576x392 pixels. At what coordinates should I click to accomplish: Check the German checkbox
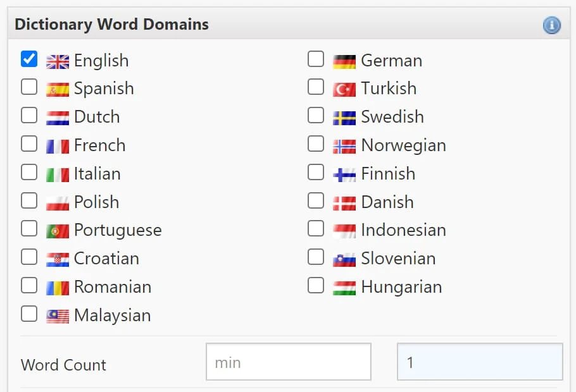tap(316, 59)
